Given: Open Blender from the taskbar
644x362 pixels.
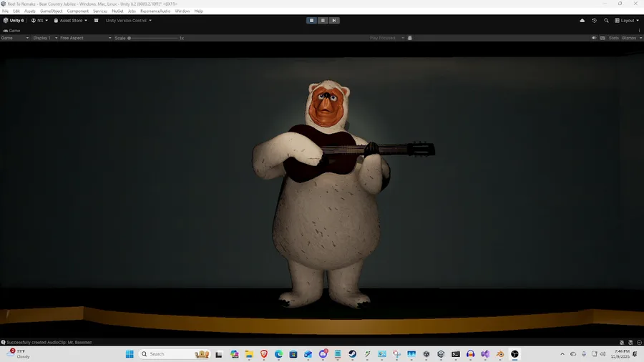Looking at the screenshot, I should [500, 354].
